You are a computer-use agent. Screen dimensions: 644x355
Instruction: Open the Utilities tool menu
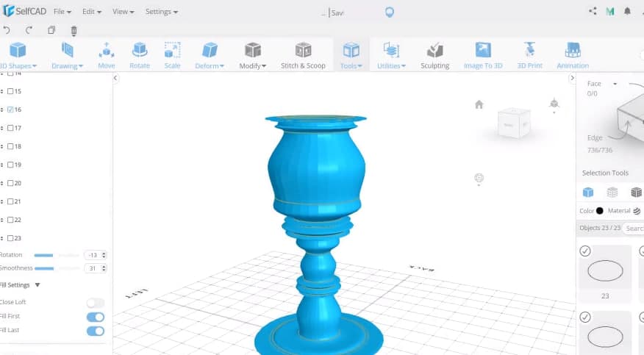click(x=391, y=56)
